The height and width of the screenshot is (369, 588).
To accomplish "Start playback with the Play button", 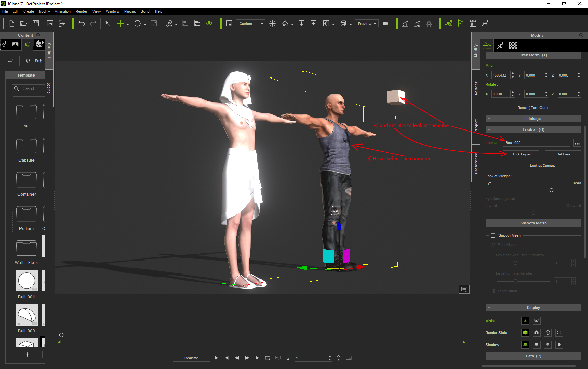I will pos(216,358).
